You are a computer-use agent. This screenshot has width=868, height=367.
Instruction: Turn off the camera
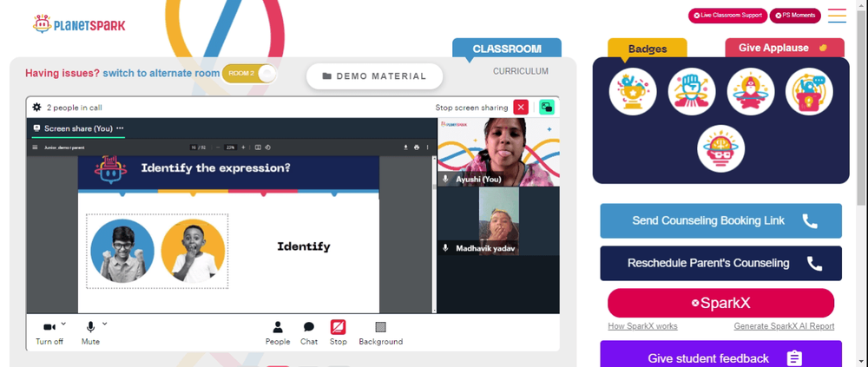click(49, 333)
